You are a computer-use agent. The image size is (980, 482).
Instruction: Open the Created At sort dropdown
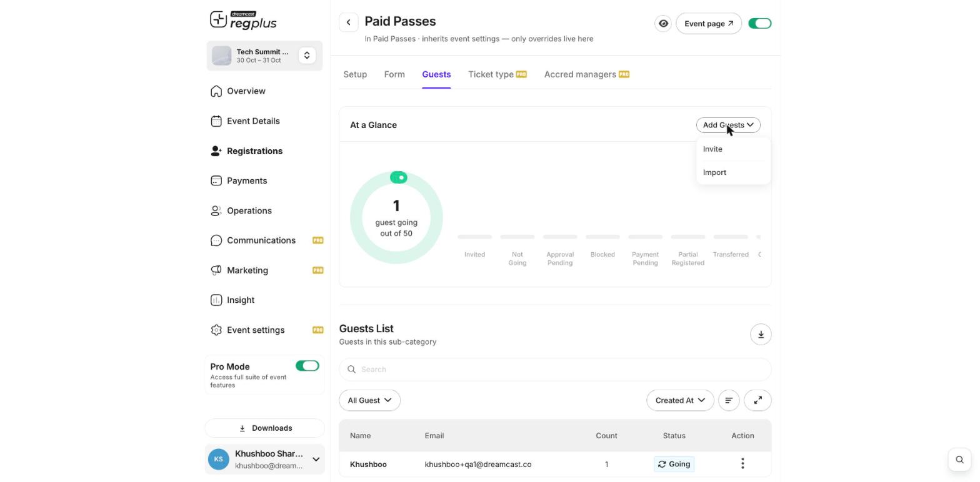point(680,400)
